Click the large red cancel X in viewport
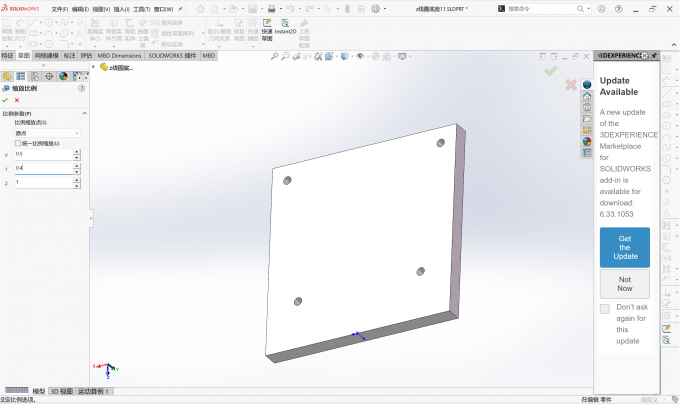The height and width of the screenshot is (404, 680). (571, 85)
